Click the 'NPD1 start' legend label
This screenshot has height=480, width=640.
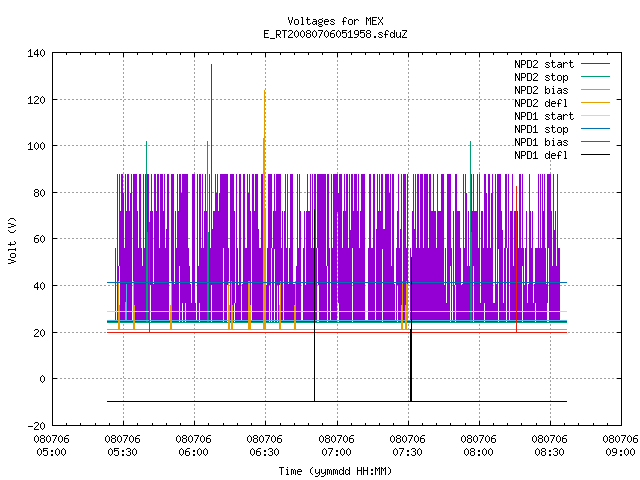(x=544, y=116)
